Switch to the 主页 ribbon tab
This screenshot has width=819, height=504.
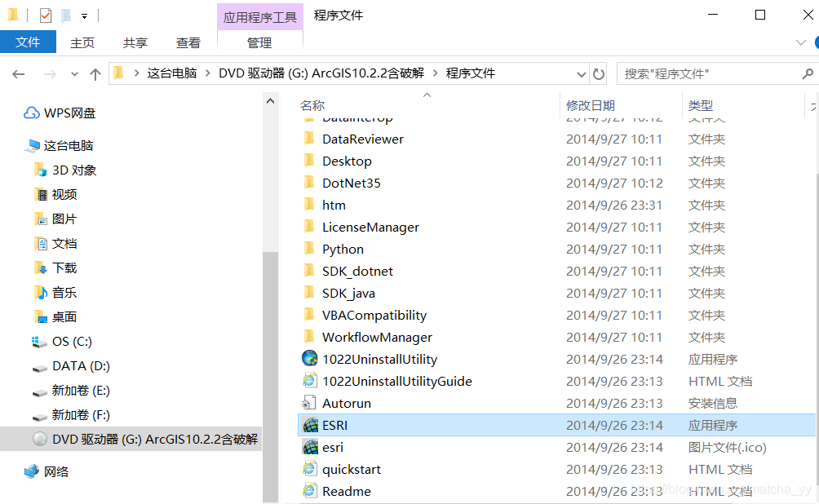coord(82,43)
